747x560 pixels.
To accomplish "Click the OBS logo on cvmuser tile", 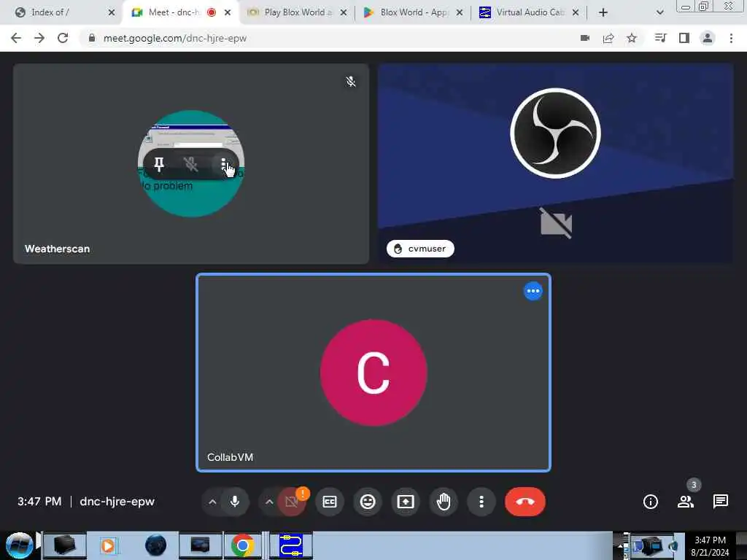I will 555,133.
